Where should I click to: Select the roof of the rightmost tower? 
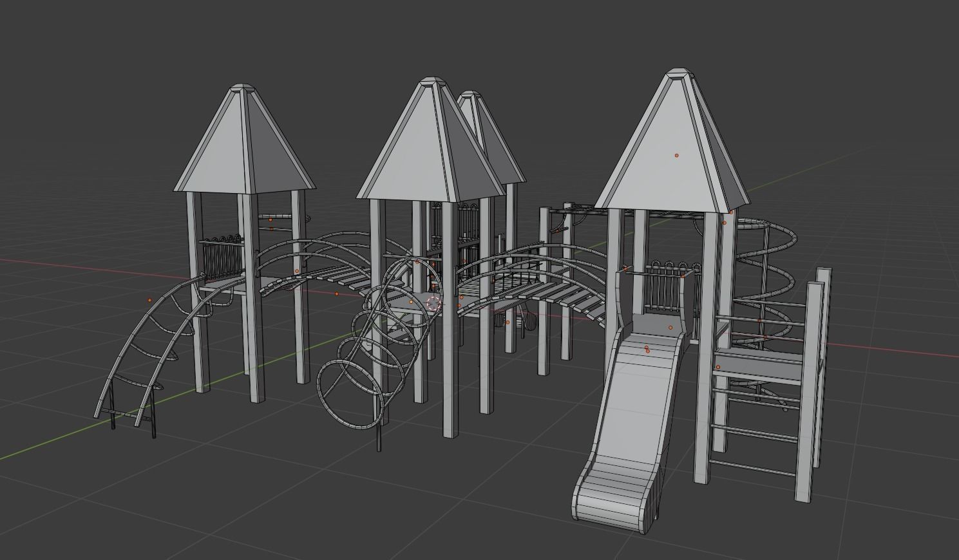click(x=674, y=140)
